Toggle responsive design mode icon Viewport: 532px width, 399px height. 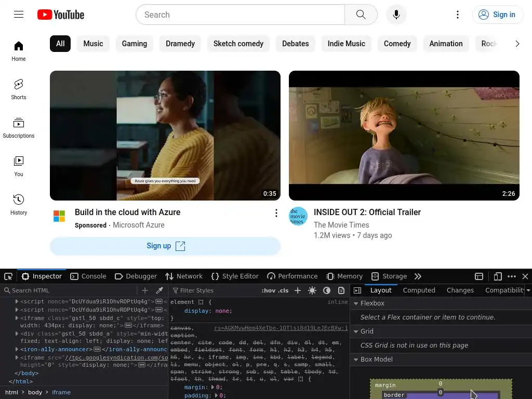pos(498,276)
